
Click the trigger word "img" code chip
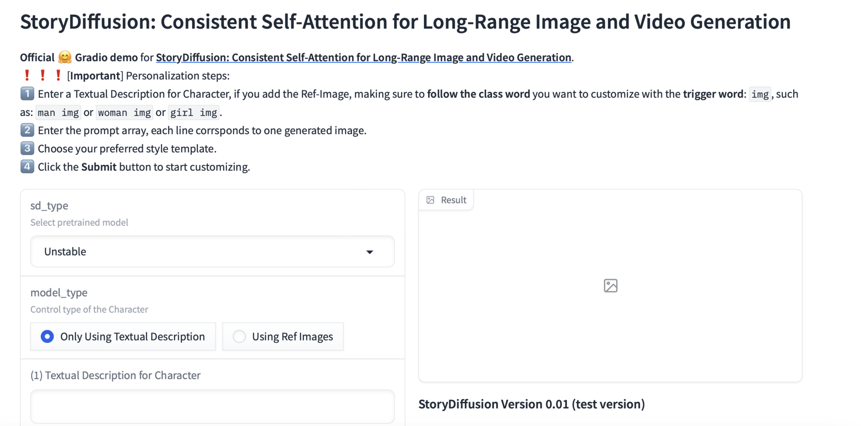click(759, 94)
